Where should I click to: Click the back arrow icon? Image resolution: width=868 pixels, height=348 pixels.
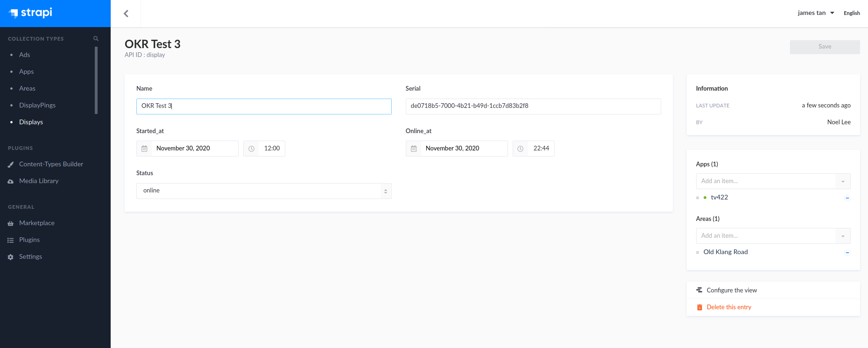(126, 14)
